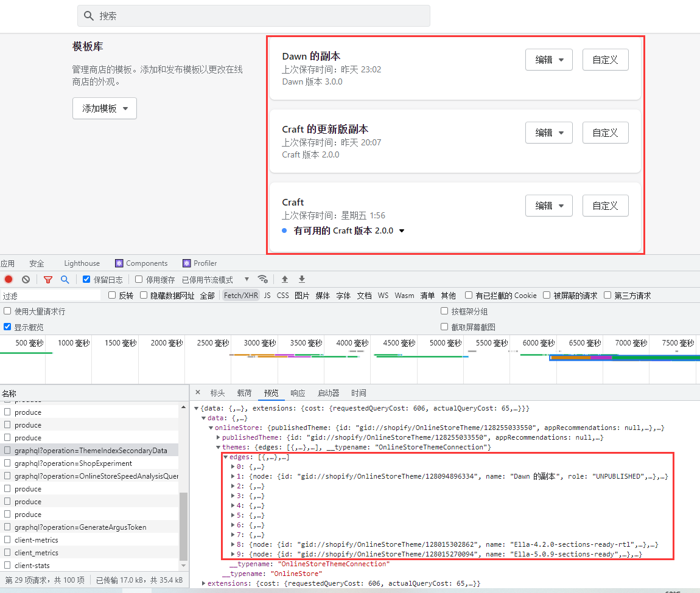This screenshot has height=593, width=700.
Task: Switch to the Timing tab
Action: pyautogui.click(x=359, y=393)
